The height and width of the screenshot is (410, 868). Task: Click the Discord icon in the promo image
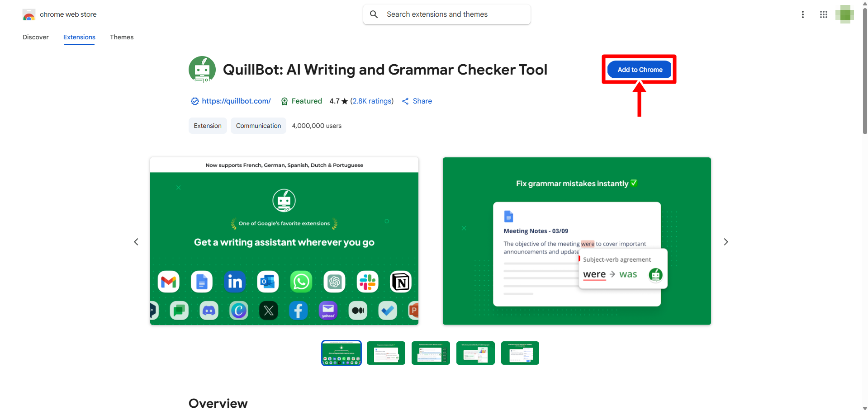[209, 311]
